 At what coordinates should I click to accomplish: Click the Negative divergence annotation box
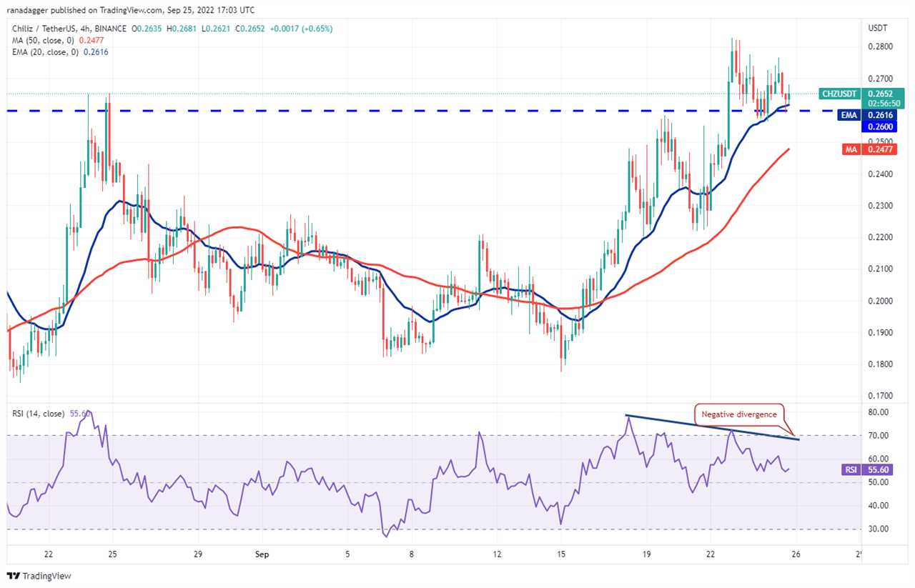(740, 414)
